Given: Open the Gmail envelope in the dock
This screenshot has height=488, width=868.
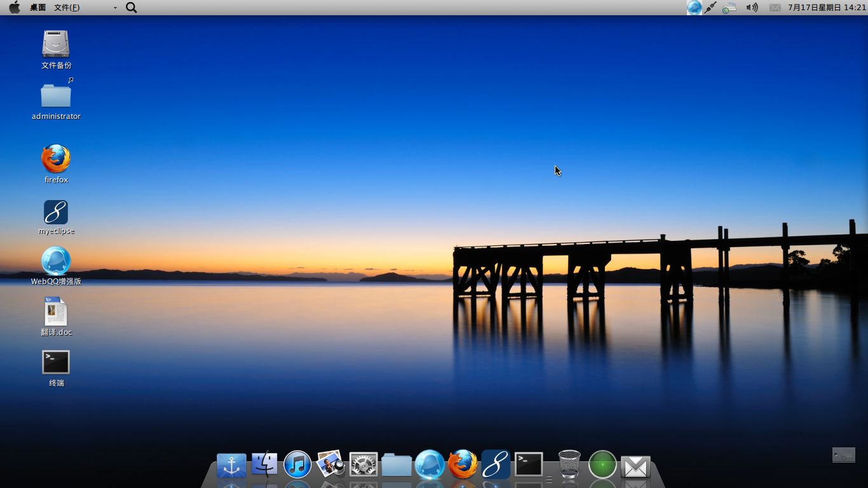Looking at the screenshot, I should 635,467.
